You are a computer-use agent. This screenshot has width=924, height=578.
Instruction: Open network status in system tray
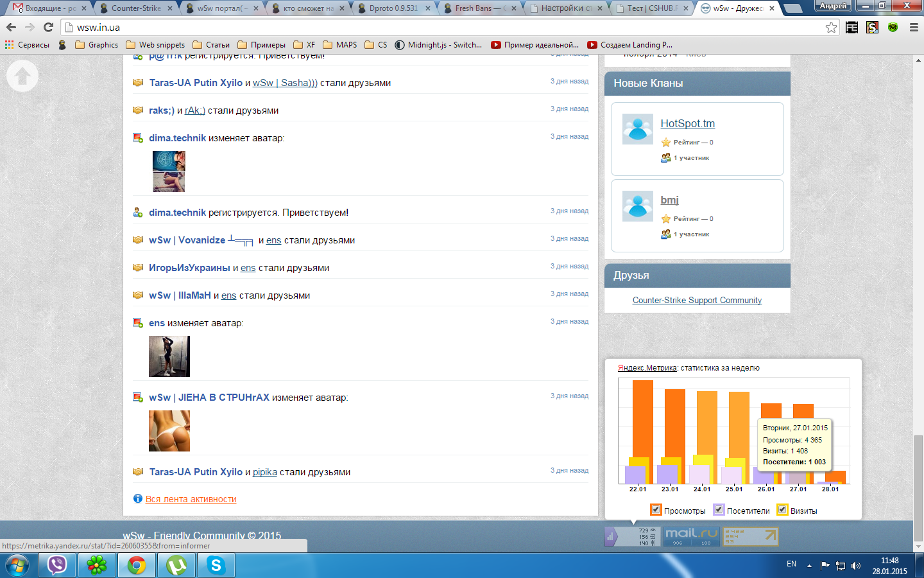(841, 566)
